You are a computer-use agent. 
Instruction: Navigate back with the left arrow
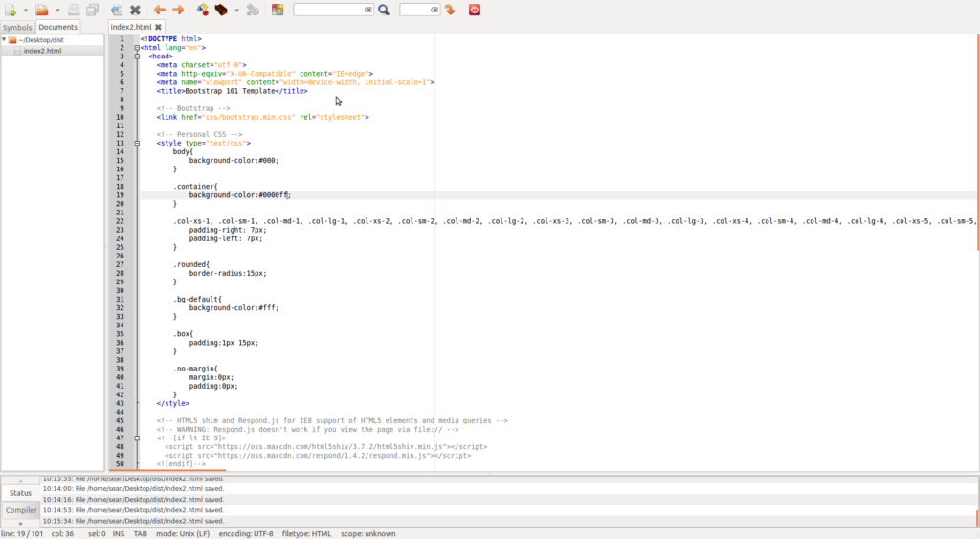point(160,10)
